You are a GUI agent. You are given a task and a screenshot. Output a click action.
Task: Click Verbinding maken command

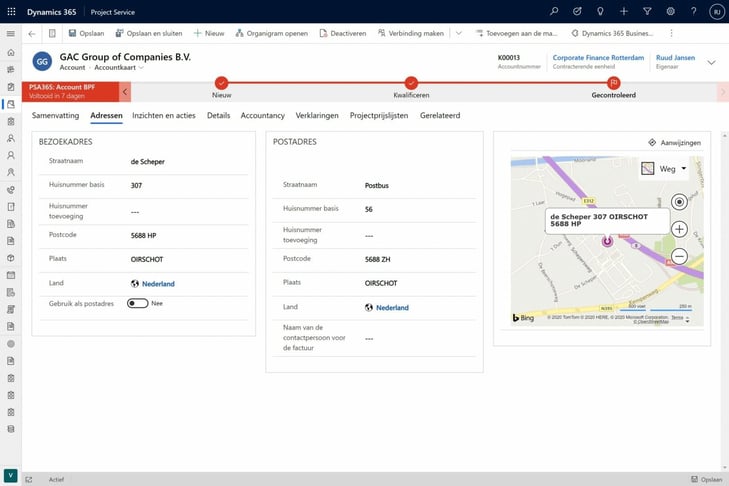click(x=411, y=33)
